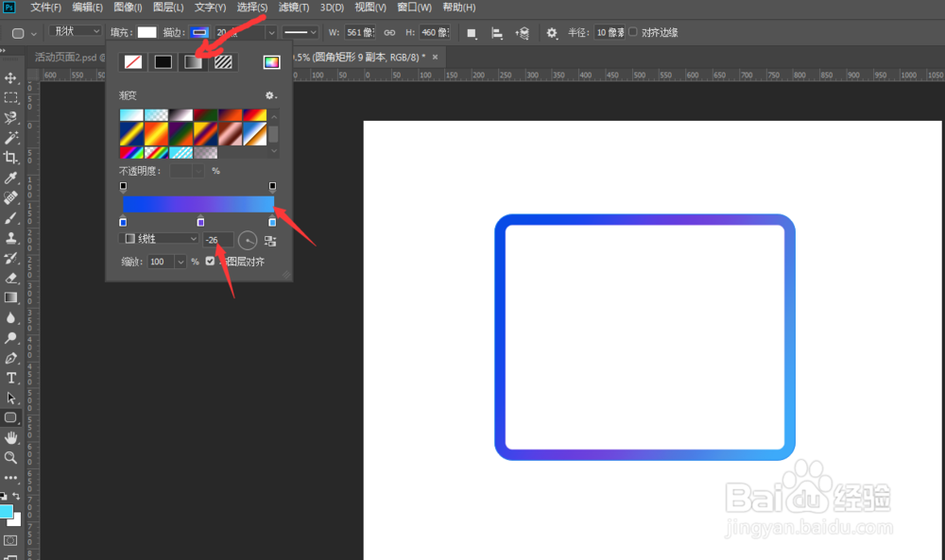Select the Type tool

(10, 378)
